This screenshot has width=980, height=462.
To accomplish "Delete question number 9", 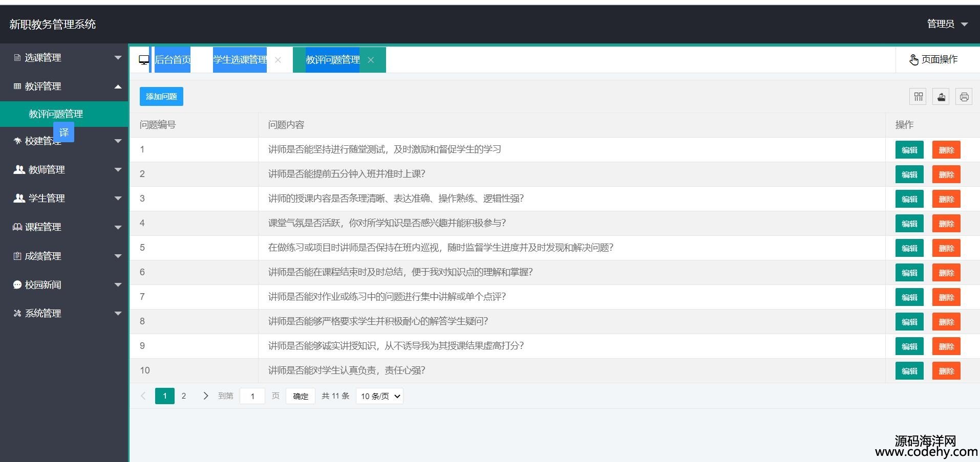I will (x=946, y=346).
